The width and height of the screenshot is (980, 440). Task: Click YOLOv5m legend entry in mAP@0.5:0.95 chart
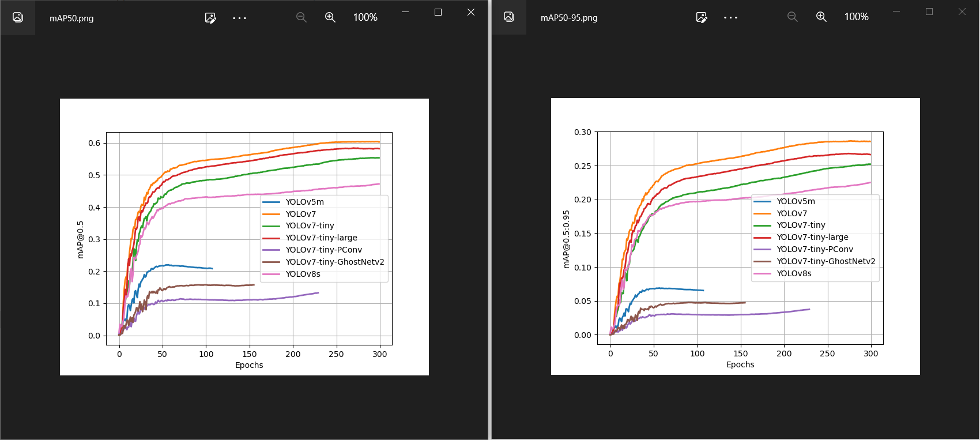[785, 201]
